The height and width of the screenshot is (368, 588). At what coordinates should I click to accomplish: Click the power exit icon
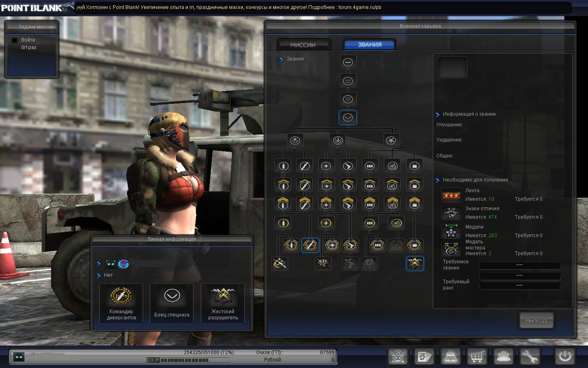click(565, 356)
